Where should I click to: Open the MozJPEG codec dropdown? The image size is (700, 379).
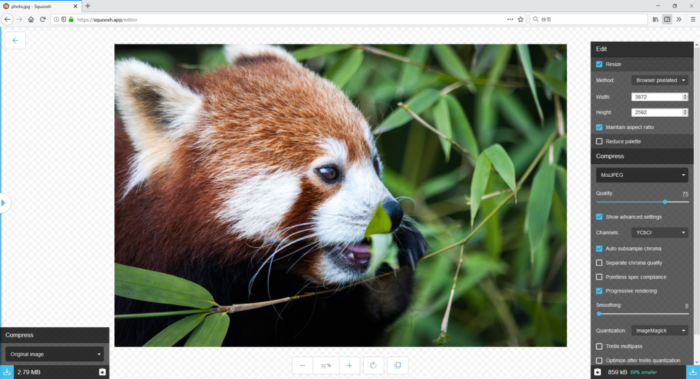642,175
